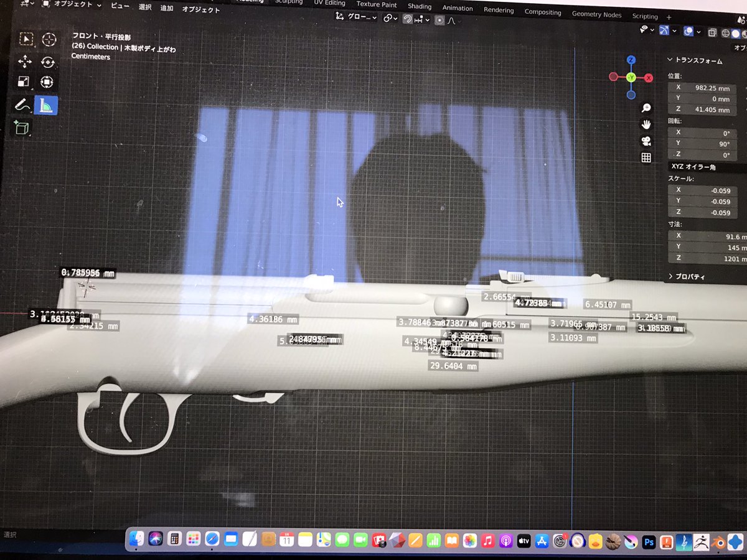Open object mode (オブジェクト) dropdown
The height and width of the screenshot is (560, 747).
click(x=72, y=3)
